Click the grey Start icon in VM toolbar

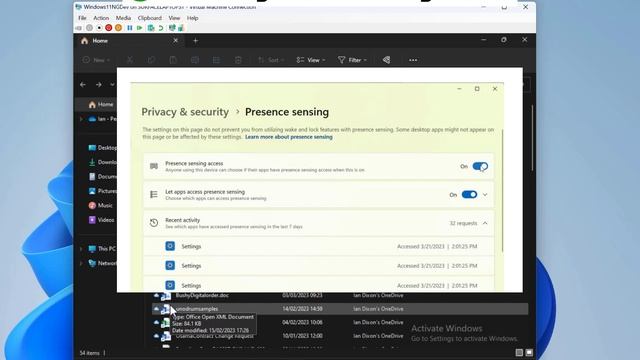(89, 28)
